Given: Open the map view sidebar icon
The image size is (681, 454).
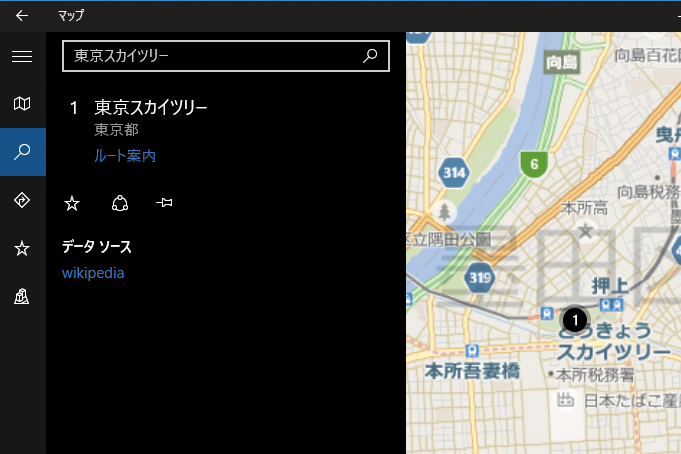Looking at the screenshot, I should (22, 104).
